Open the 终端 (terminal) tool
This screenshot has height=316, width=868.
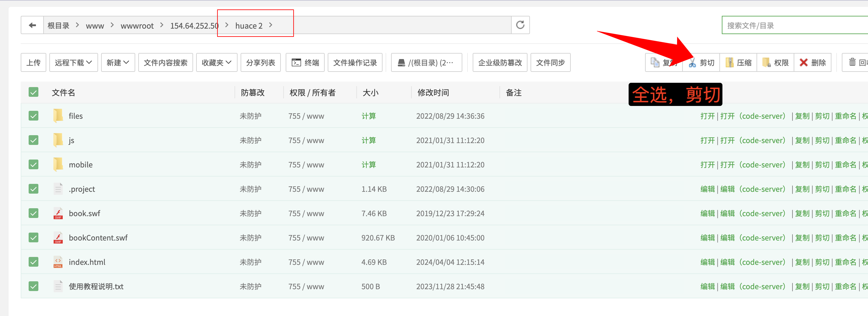305,62
